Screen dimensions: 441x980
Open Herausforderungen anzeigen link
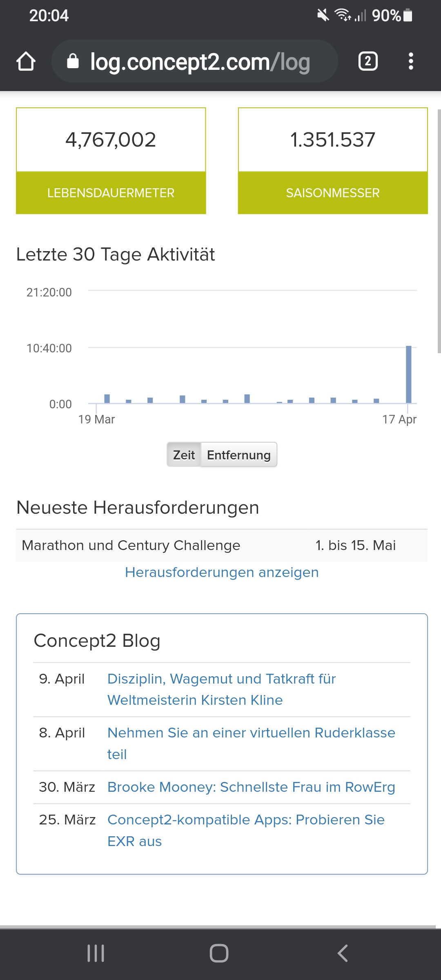click(222, 572)
